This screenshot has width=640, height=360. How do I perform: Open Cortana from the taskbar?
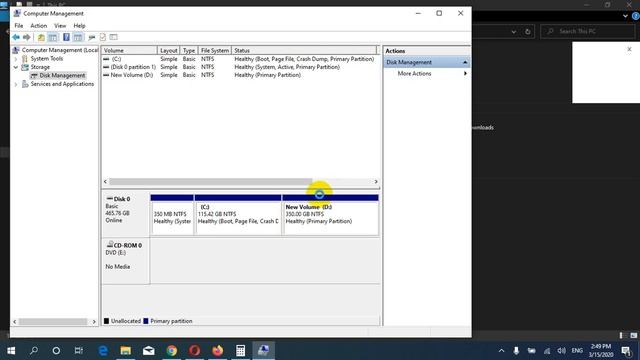56,351
